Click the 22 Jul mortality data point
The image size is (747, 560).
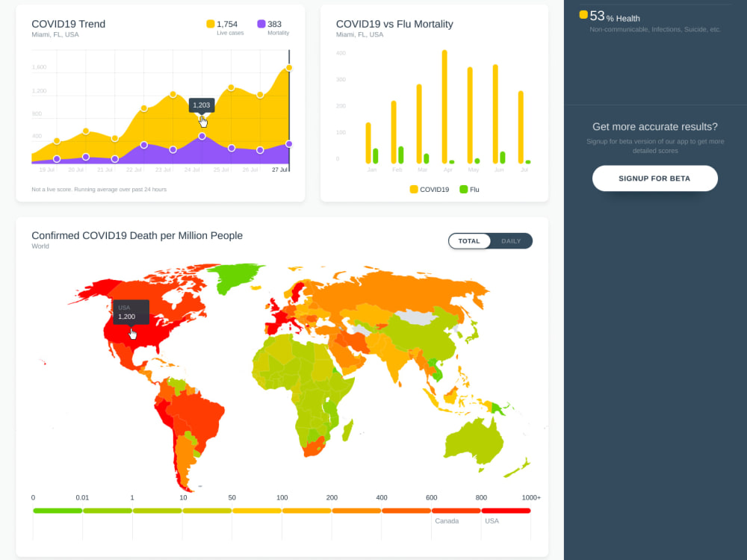144,145
